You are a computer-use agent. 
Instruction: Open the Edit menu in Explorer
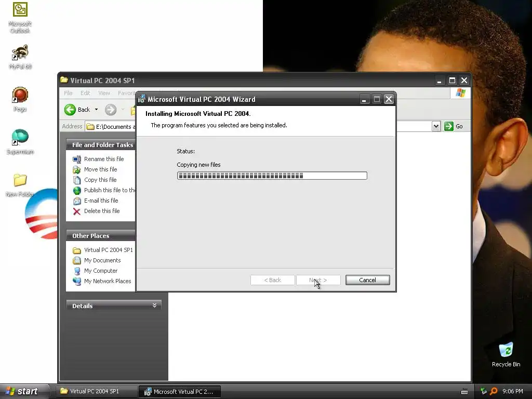click(x=85, y=93)
